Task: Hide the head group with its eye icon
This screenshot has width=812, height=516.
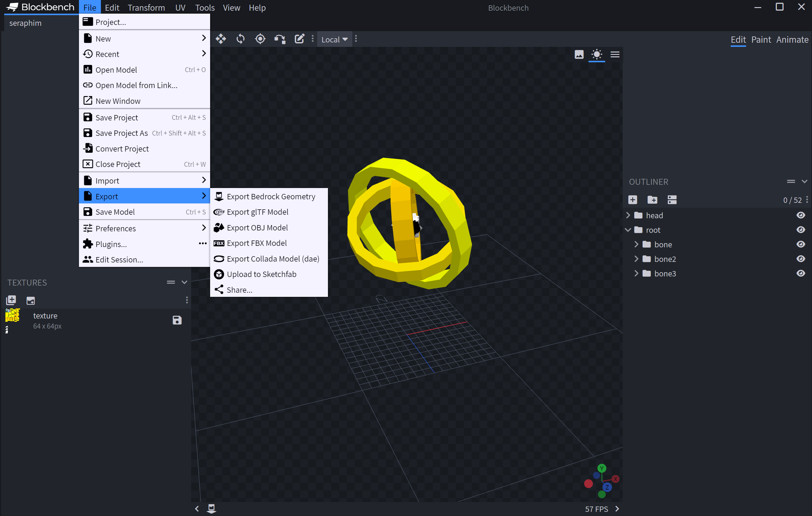Action: (800, 215)
